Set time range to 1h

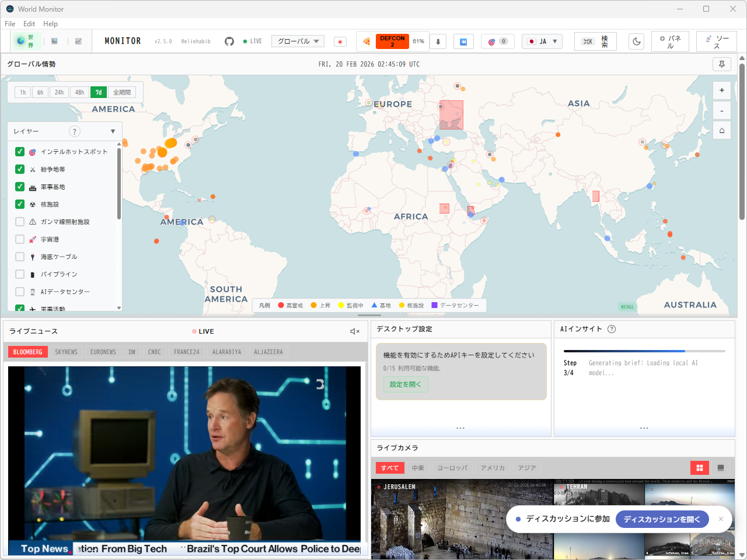coord(23,92)
